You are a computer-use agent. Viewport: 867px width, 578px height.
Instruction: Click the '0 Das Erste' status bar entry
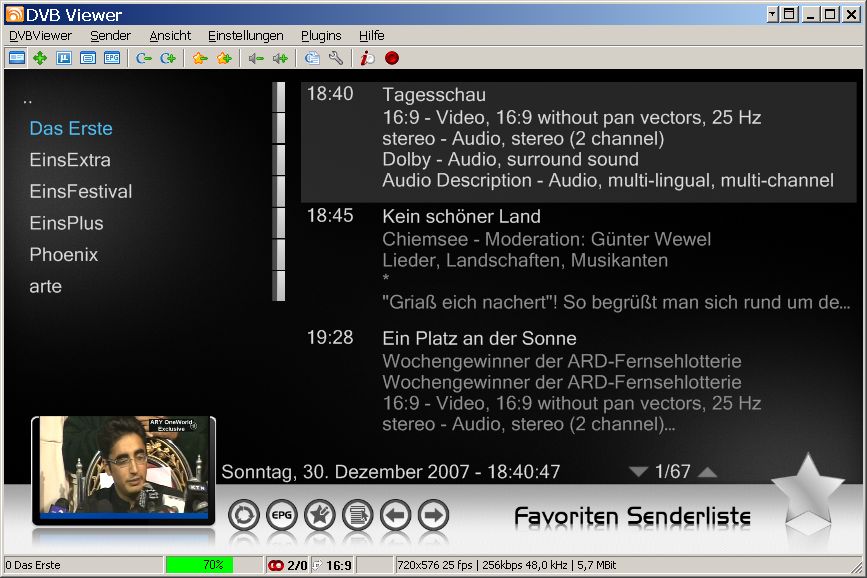pos(33,565)
